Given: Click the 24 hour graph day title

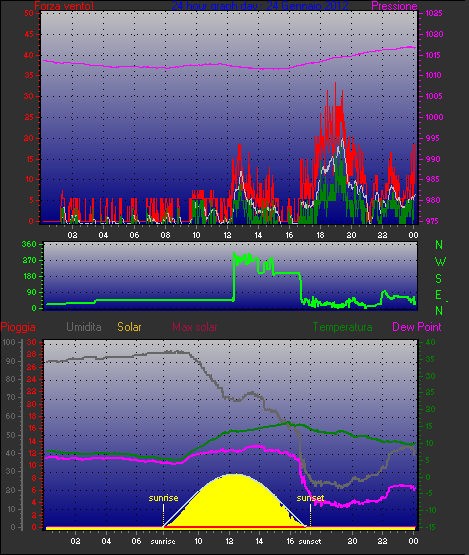Looking at the screenshot, I should [260, 6].
